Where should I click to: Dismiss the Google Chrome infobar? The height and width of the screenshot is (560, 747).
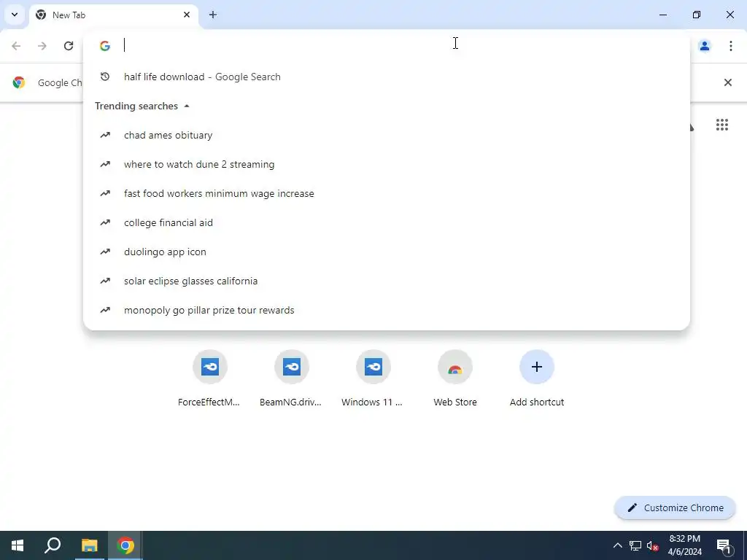point(727,82)
